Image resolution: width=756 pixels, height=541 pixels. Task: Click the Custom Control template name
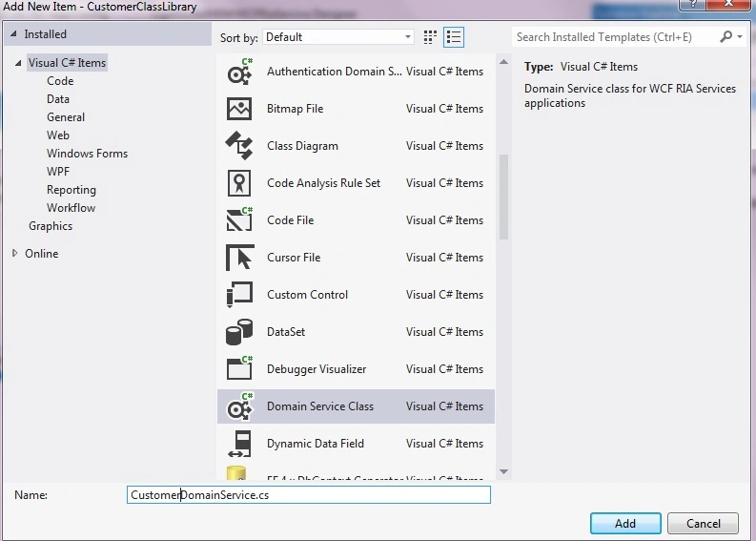pos(307,295)
